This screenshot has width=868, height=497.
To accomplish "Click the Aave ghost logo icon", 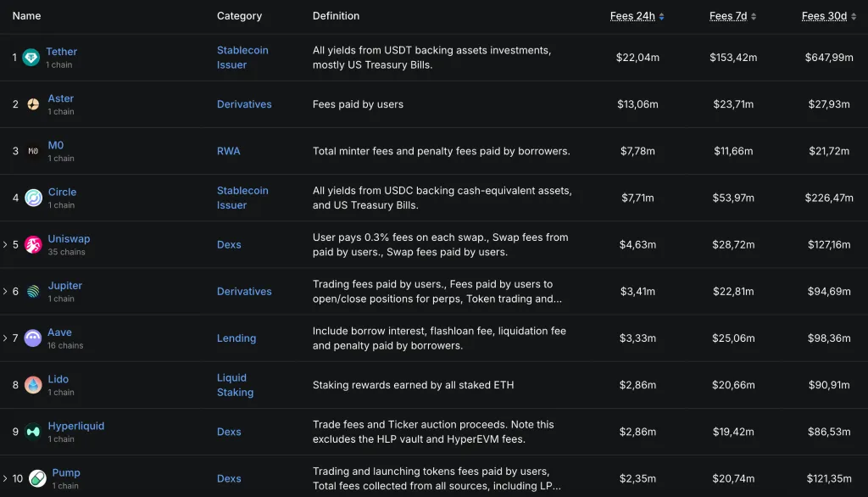I will pos(33,338).
